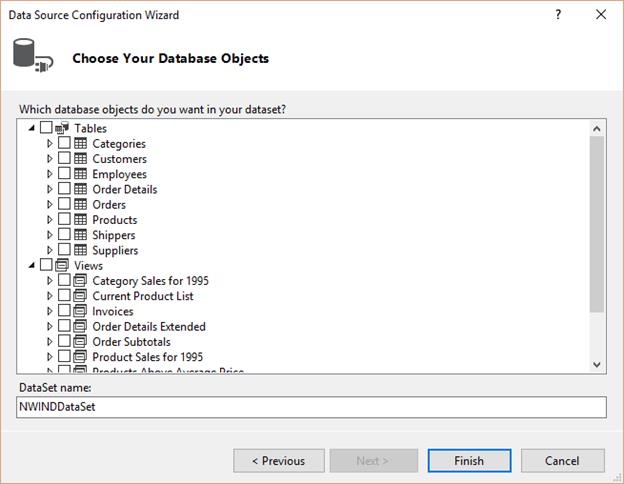Click the Suppliers table grid icon

(x=80, y=250)
